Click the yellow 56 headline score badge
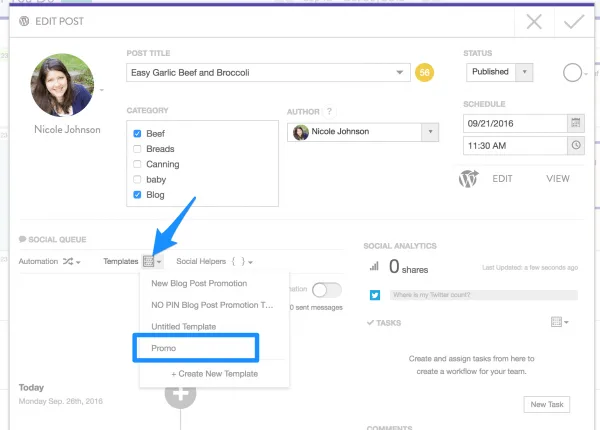Viewport: 600px width, 430px height. pos(424,72)
